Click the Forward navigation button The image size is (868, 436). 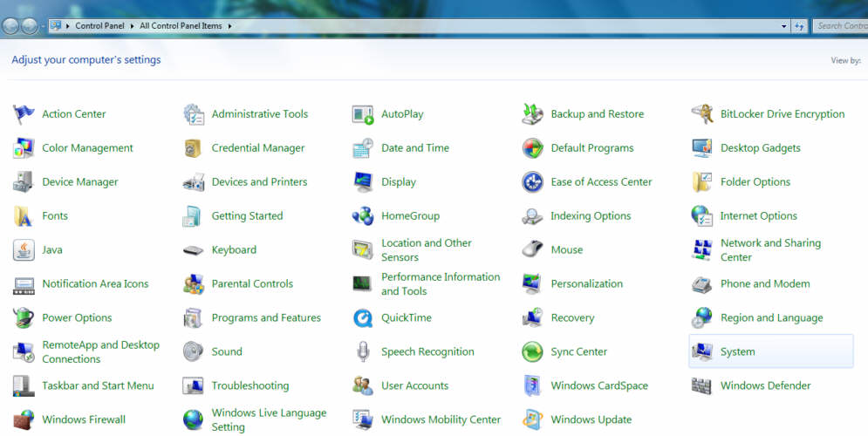pyautogui.click(x=30, y=26)
